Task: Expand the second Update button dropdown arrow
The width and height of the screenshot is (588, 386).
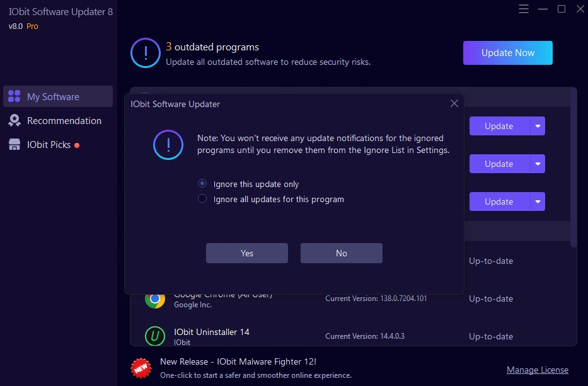Action: click(x=538, y=164)
